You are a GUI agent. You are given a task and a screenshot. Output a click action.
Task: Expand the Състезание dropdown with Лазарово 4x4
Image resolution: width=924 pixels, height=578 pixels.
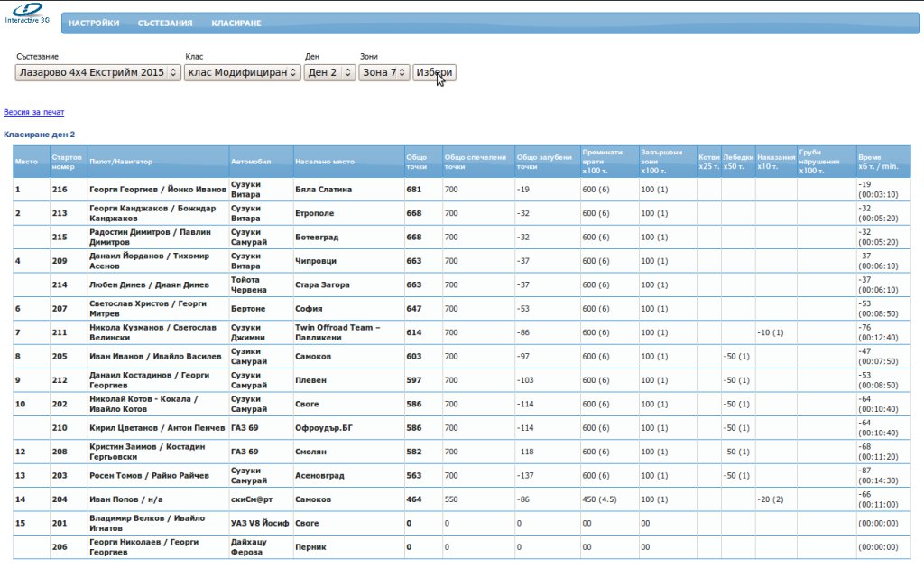pyautogui.click(x=97, y=72)
